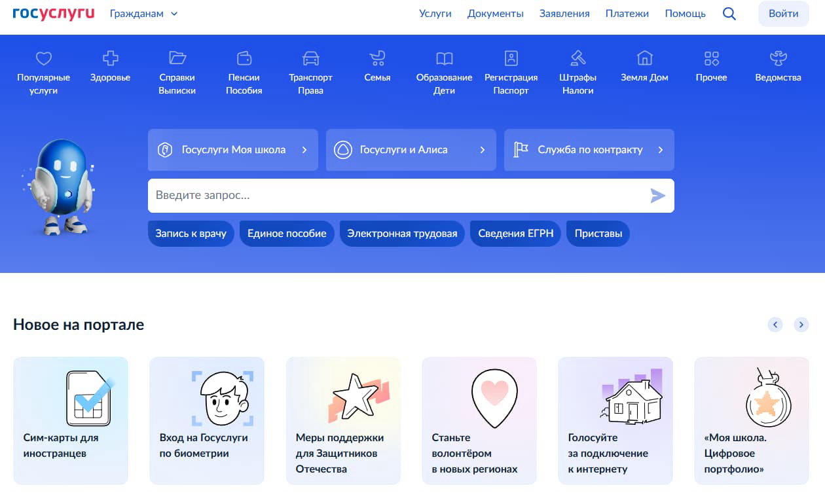Click the Войти login button
This screenshot has width=825, height=504.
coord(783,14)
